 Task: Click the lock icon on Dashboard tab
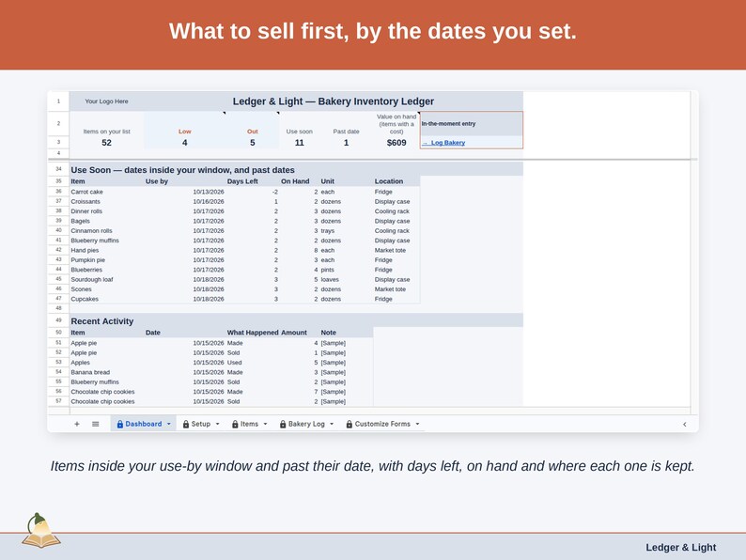[120, 424]
